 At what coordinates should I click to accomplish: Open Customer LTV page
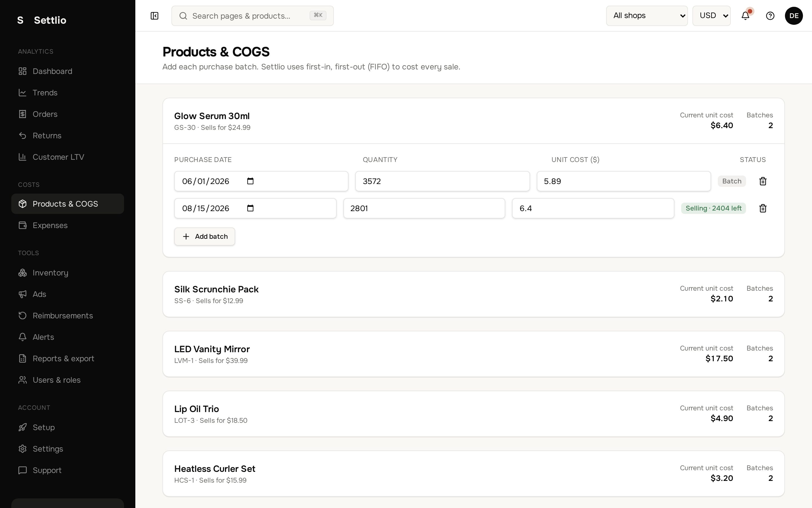coord(67,157)
